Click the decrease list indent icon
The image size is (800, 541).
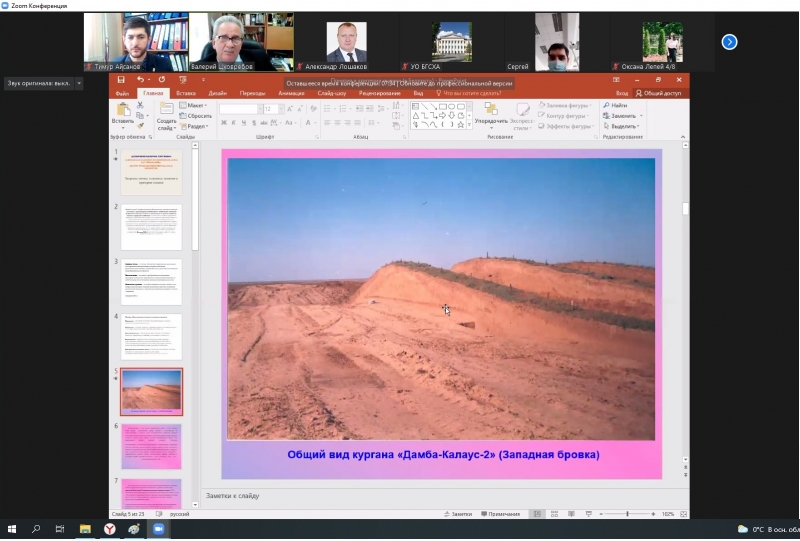360,109
